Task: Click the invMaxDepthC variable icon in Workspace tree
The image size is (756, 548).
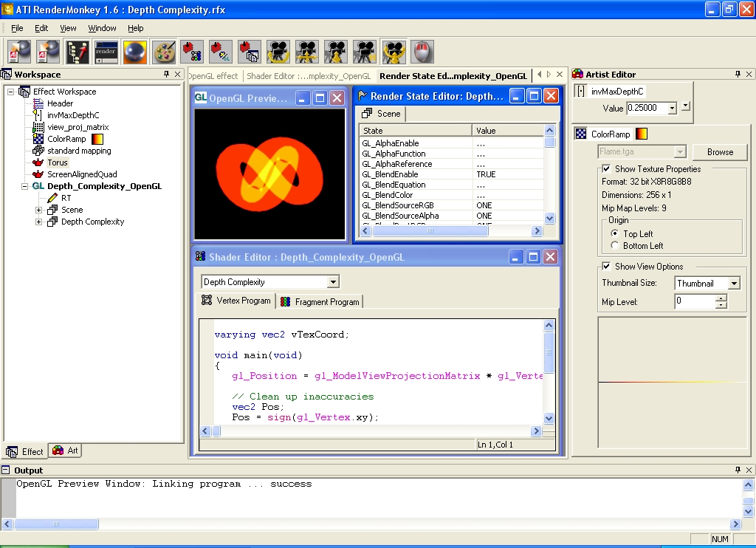Action: click(x=38, y=115)
